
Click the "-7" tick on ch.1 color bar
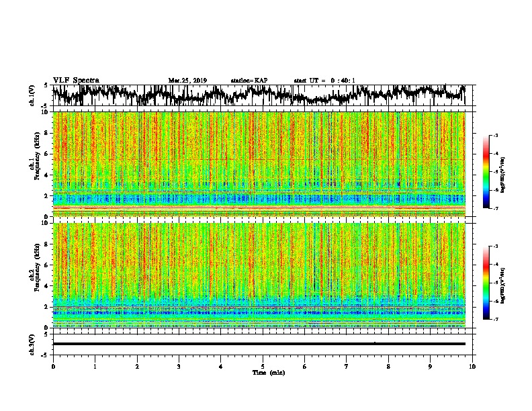(496, 208)
